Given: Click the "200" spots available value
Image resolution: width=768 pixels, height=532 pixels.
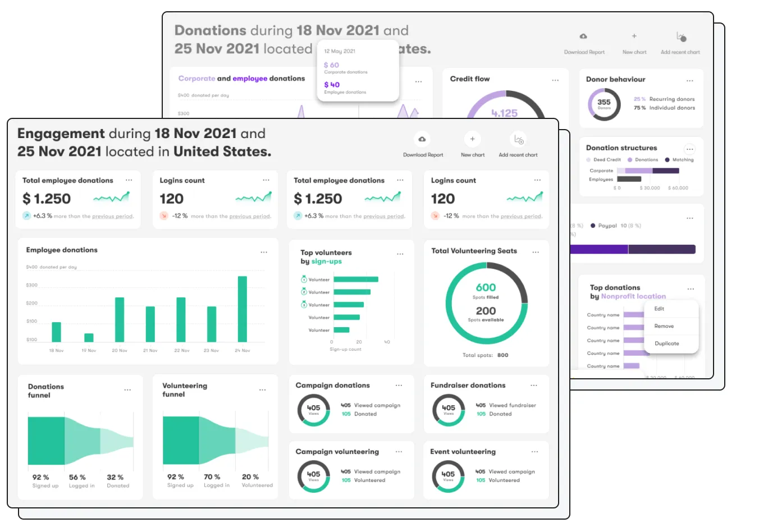Looking at the screenshot, I should click(486, 311).
